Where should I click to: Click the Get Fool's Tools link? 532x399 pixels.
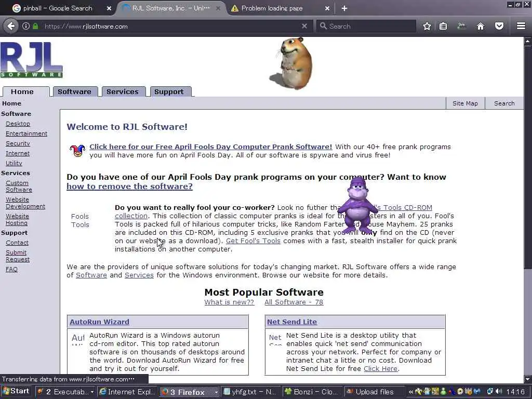click(253, 241)
